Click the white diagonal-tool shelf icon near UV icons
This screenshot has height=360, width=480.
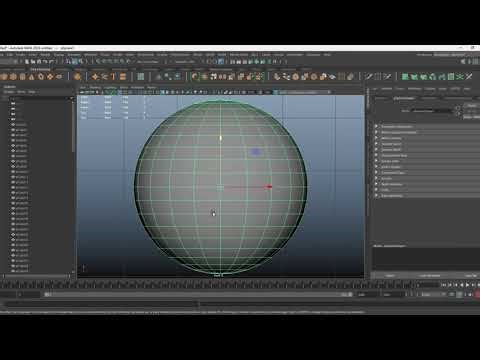click(469, 77)
